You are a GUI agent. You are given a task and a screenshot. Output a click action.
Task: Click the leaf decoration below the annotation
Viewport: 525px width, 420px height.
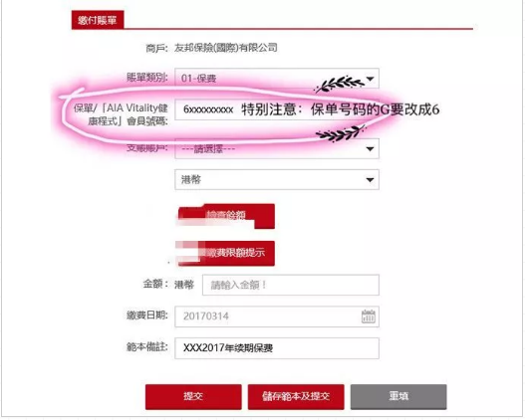tap(340, 133)
